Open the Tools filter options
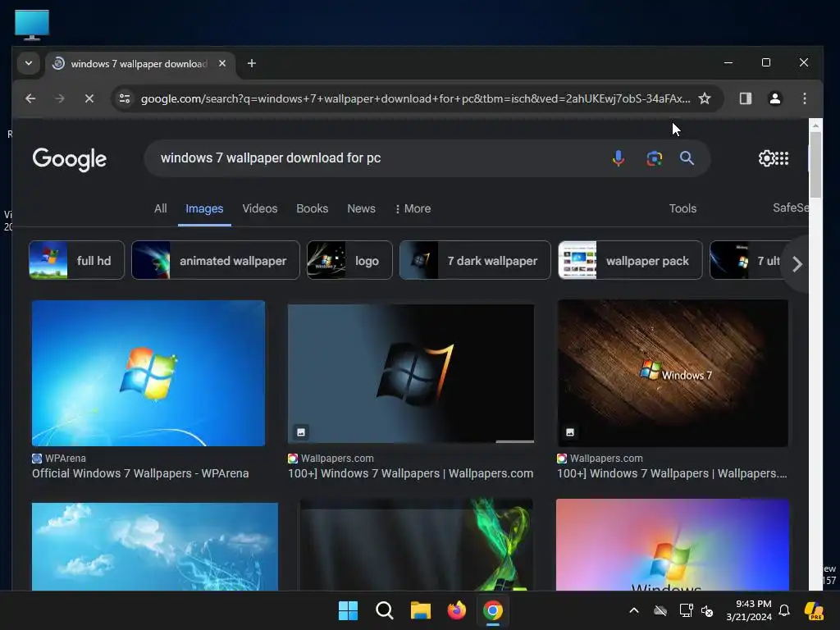840x630 pixels. click(x=682, y=208)
